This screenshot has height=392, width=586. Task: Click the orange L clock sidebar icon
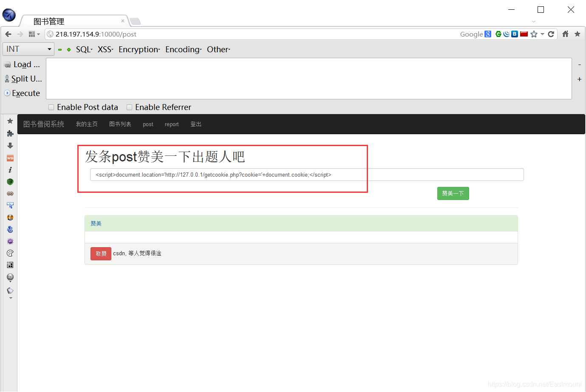pyautogui.click(x=10, y=217)
